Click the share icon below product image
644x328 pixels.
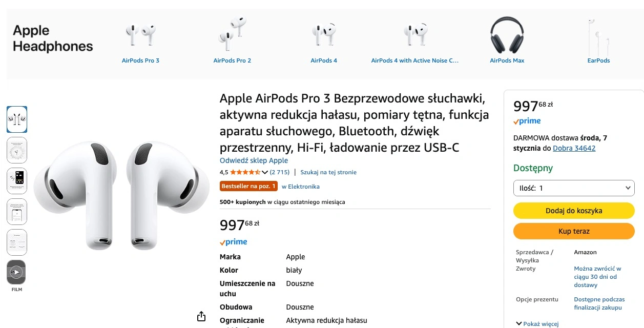click(201, 316)
